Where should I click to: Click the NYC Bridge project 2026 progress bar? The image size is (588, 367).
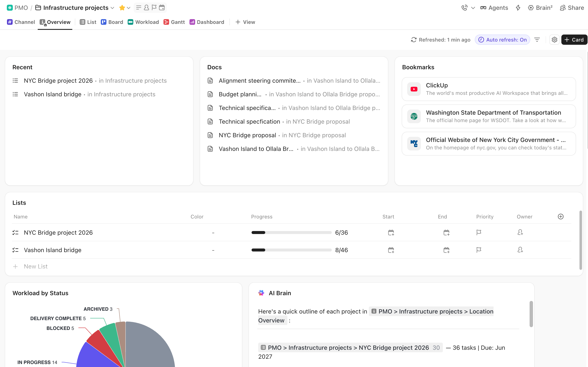291,233
